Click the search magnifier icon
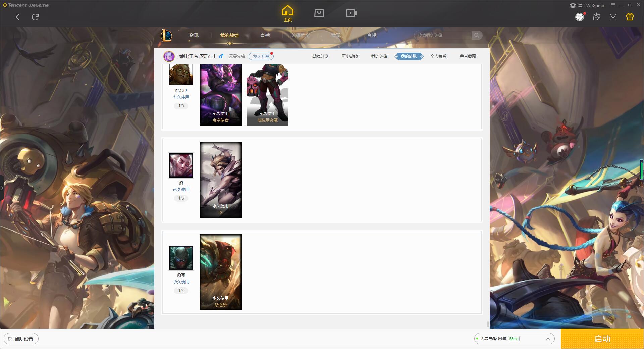The height and width of the screenshot is (349, 644). click(x=477, y=35)
